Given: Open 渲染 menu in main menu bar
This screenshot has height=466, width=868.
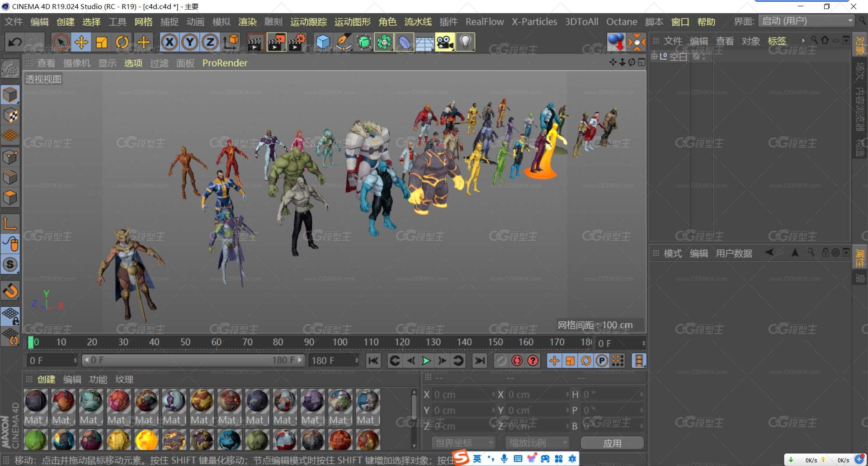Looking at the screenshot, I should pyautogui.click(x=247, y=22).
